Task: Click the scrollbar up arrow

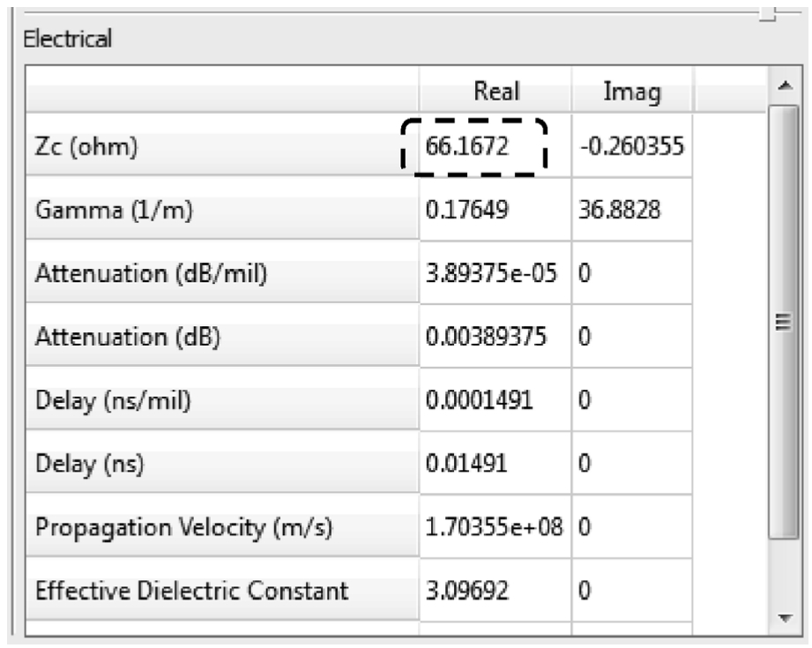Action: pyautogui.click(x=785, y=86)
